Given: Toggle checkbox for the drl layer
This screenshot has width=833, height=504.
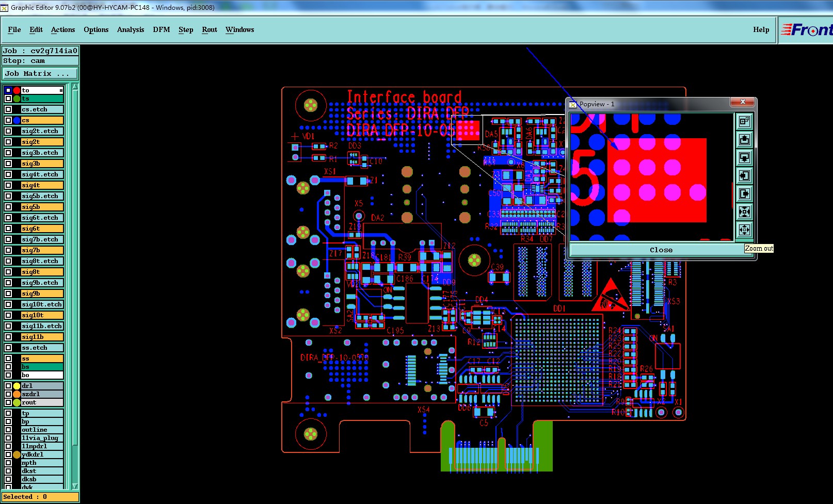Looking at the screenshot, I should pyautogui.click(x=8, y=386).
